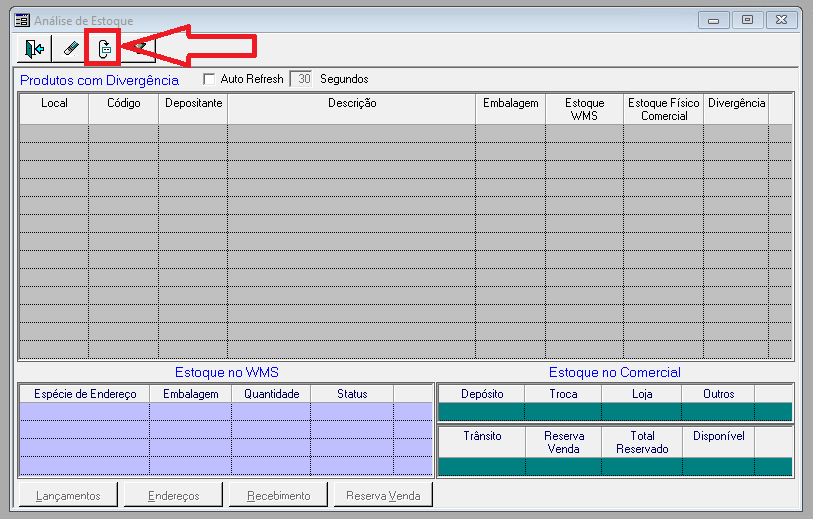This screenshot has width=813, height=519.
Task: Enable the Auto Refresh checkbox
Action: [209, 79]
